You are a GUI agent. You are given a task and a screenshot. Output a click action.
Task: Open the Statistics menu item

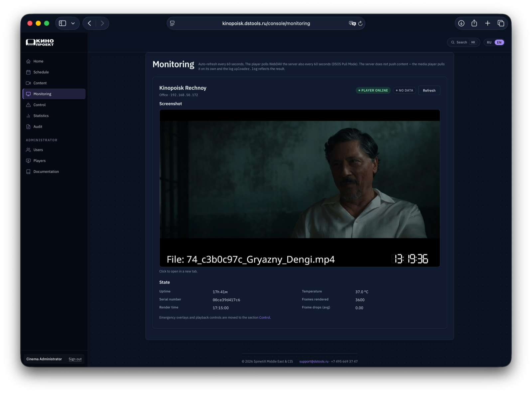[x=54, y=116]
